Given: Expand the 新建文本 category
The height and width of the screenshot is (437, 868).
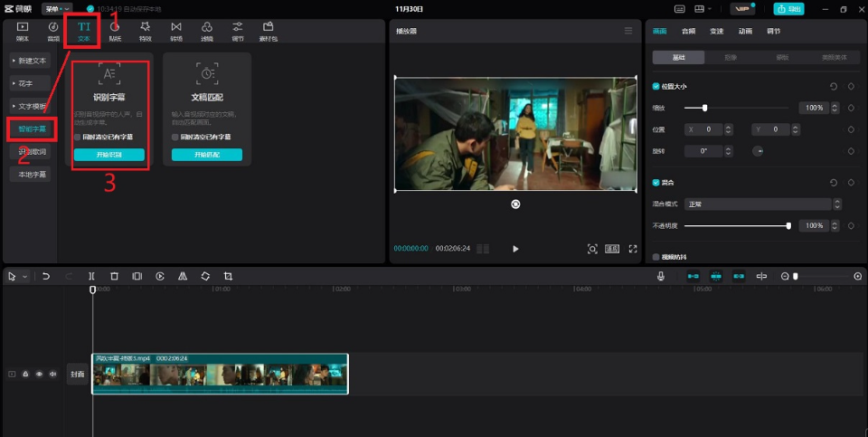Looking at the screenshot, I should coord(30,60).
